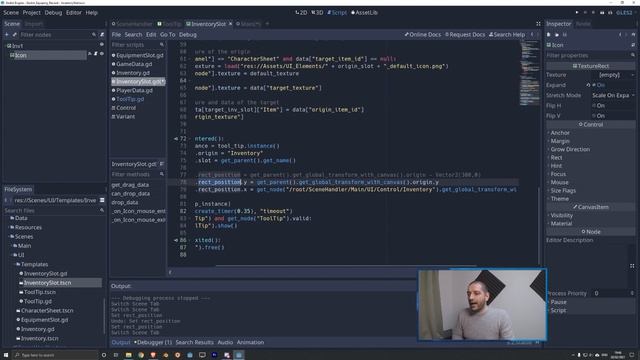Switch to the 3D workspace

tap(317, 13)
